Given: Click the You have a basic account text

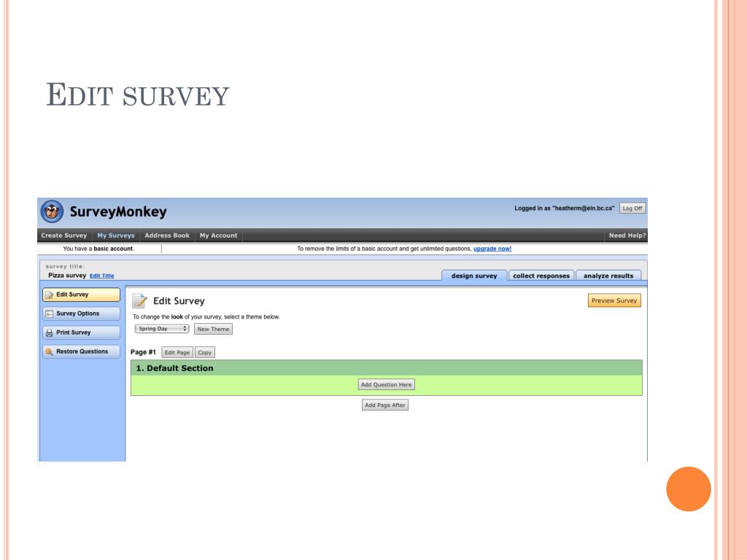Looking at the screenshot, I should click(98, 249).
